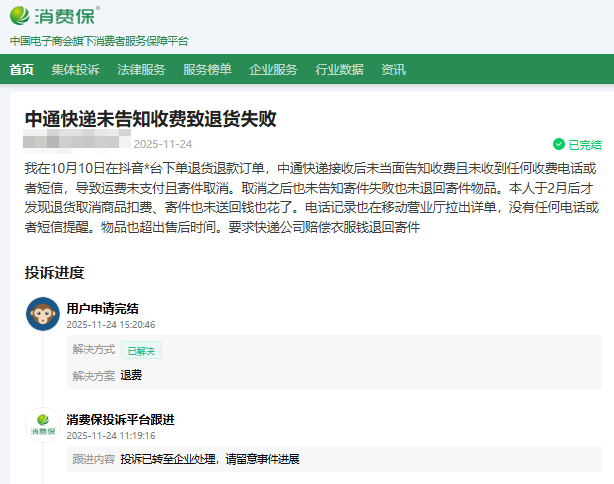
Task: Click the 用户申请完结 timeline entry heading
Action: point(102,308)
